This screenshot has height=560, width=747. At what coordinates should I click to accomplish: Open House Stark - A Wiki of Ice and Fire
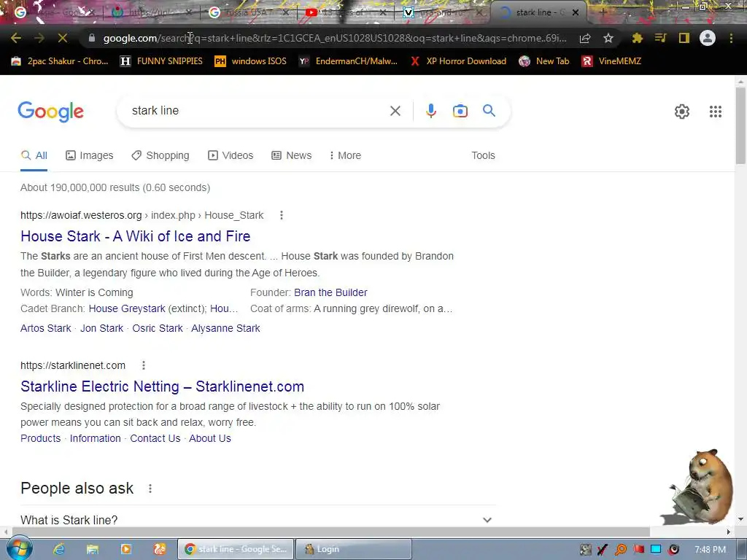(135, 236)
